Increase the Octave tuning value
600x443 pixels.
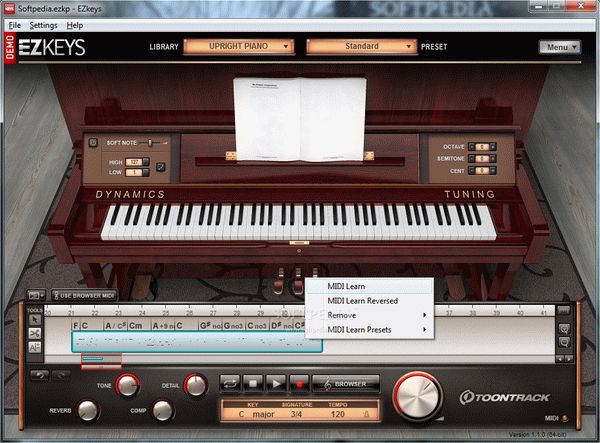493,147
